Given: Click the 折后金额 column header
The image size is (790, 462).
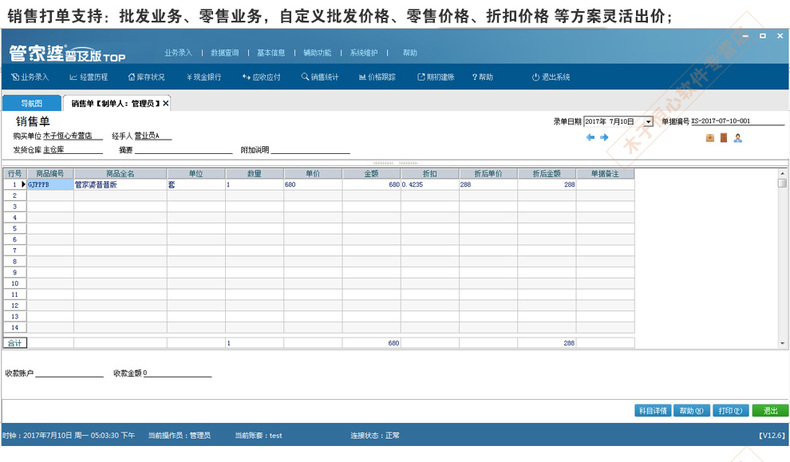Looking at the screenshot, I should [547, 173].
